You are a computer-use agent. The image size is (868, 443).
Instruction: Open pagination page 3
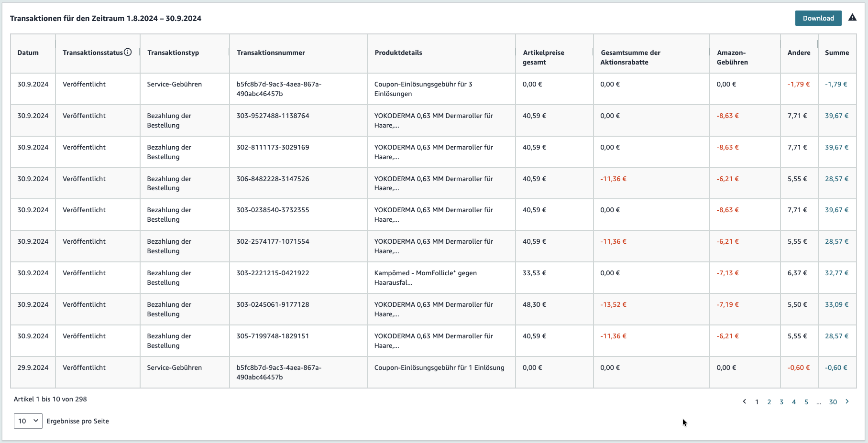click(x=781, y=402)
